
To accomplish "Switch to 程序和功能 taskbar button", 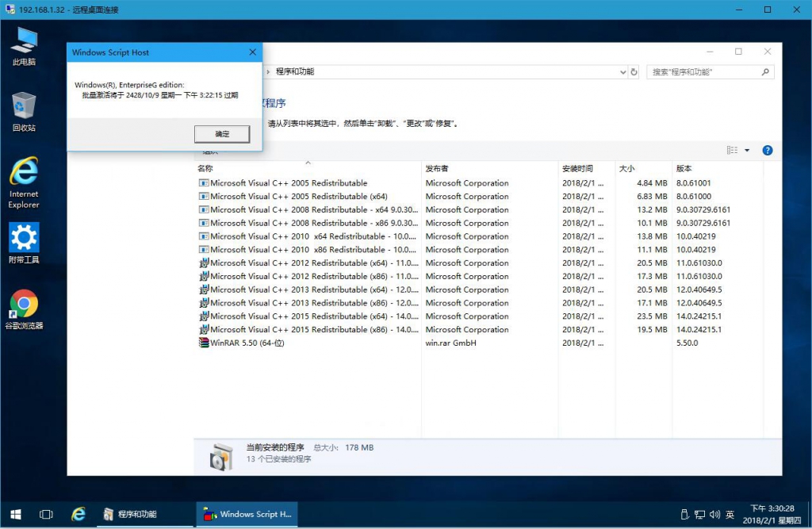I will click(145, 514).
